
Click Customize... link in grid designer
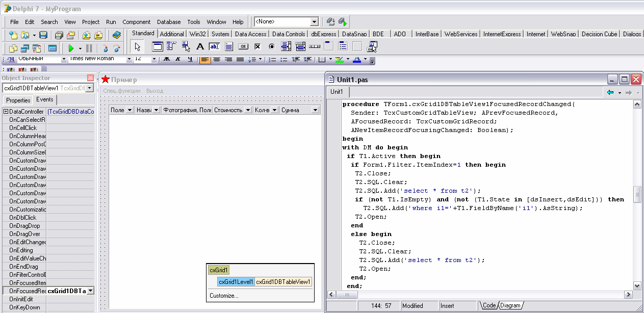[x=224, y=296]
